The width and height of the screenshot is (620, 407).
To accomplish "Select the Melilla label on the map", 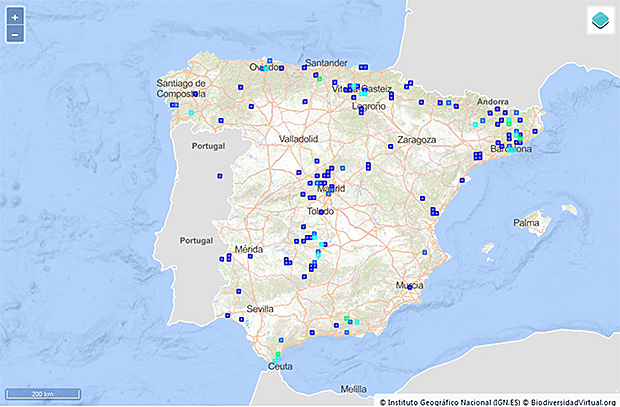I will 354,388.
